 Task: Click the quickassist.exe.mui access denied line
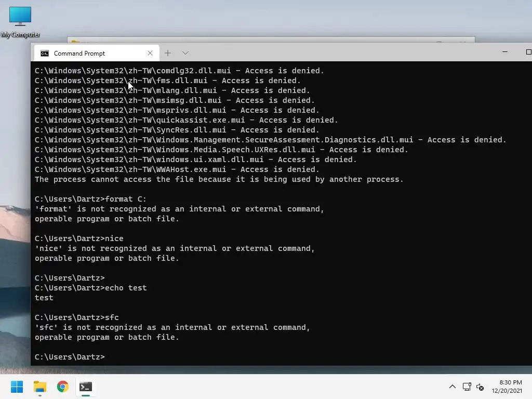click(x=187, y=120)
